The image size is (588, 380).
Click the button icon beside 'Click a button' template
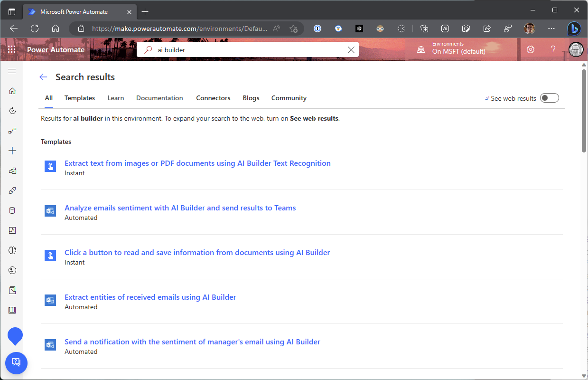pyautogui.click(x=50, y=256)
